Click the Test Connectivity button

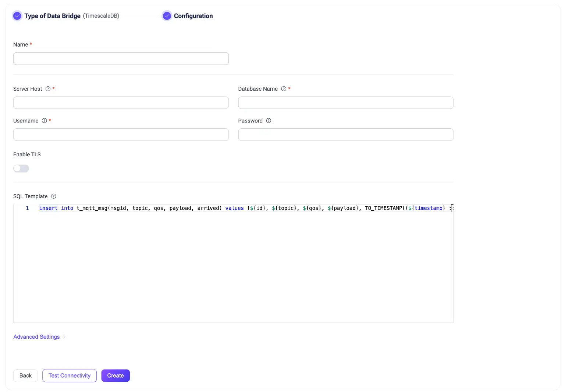pyautogui.click(x=70, y=375)
